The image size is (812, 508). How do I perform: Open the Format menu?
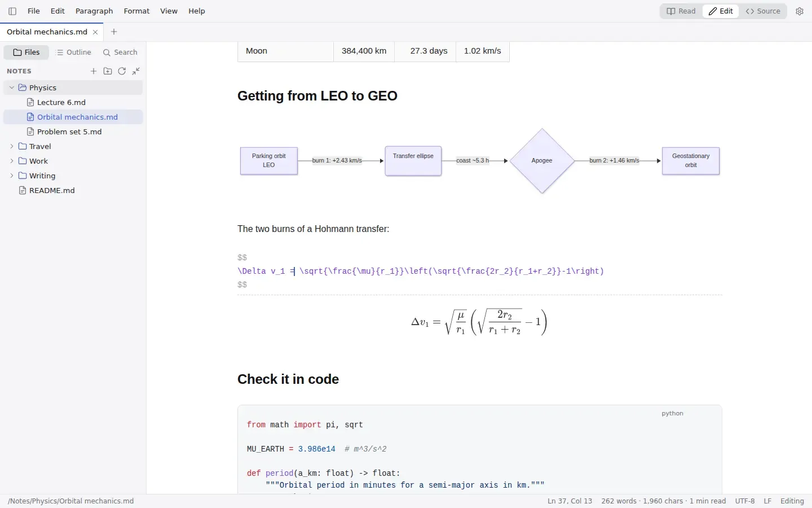pos(136,11)
